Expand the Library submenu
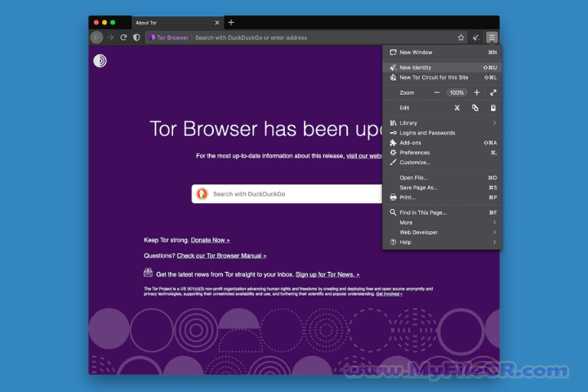 point(442,123)
